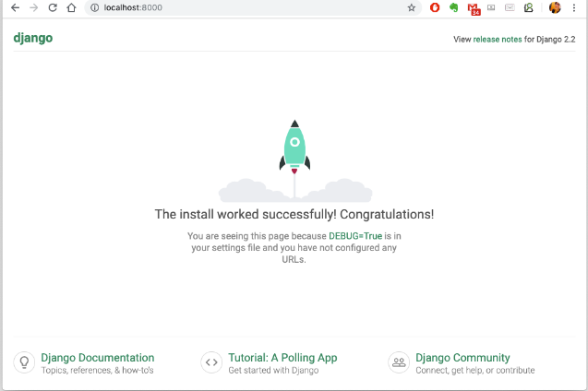Click the code brackets tutorial icon
588x391 pixels.
(211, 362)
